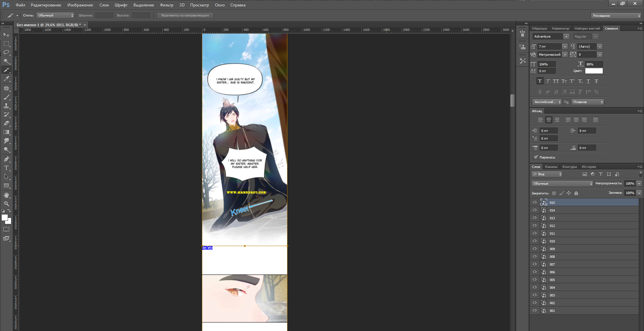Select the Lasso tool
The image size is (644, 331).
click(x=6, y=52)
